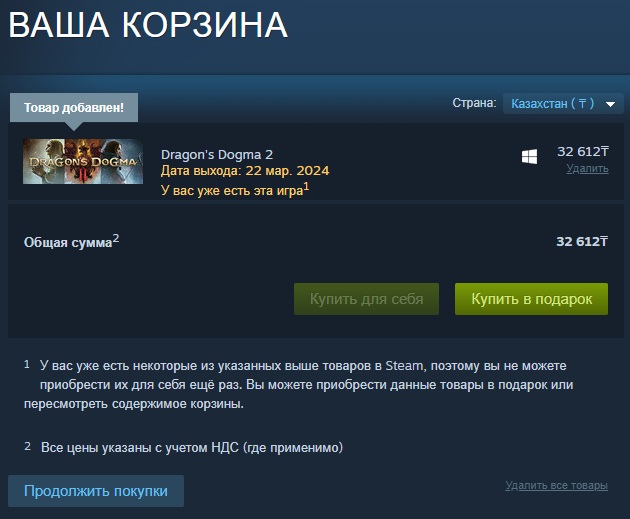Screen dimensions: 630x519
Task: Click the arrow beside Казахстан currency
Action: pos(610,104)
